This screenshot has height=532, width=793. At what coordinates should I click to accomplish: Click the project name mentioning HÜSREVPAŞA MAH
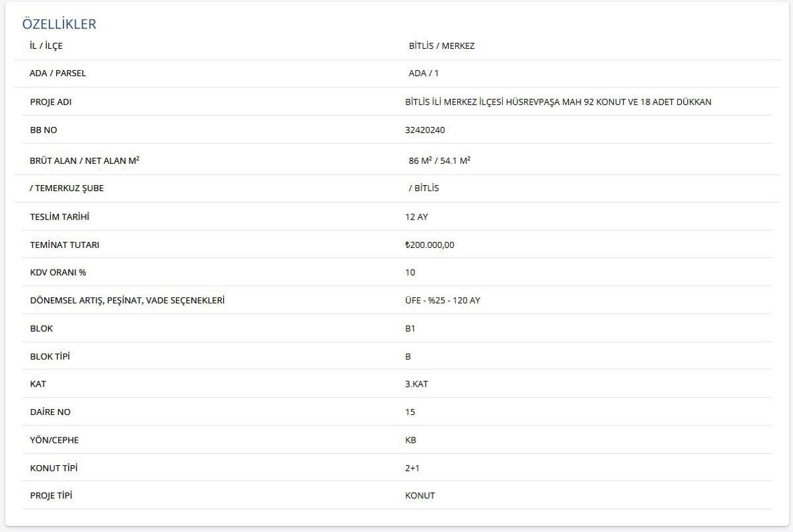558,102
